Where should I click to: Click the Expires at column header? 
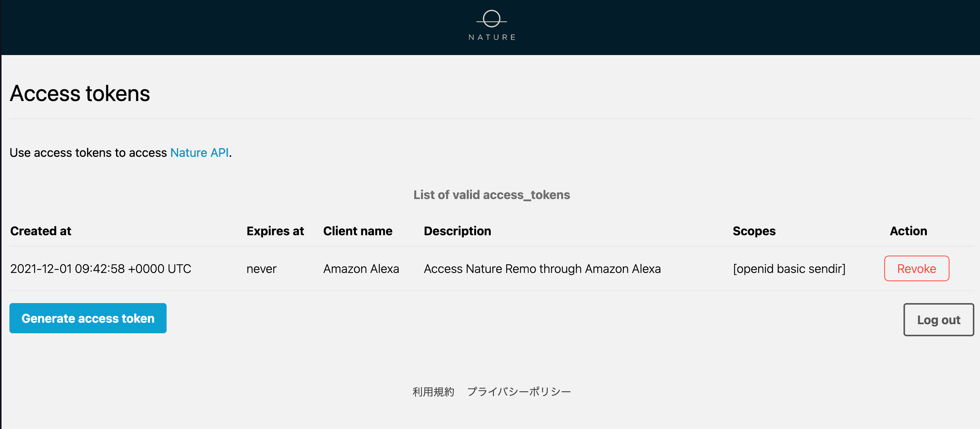pos(275,231)
